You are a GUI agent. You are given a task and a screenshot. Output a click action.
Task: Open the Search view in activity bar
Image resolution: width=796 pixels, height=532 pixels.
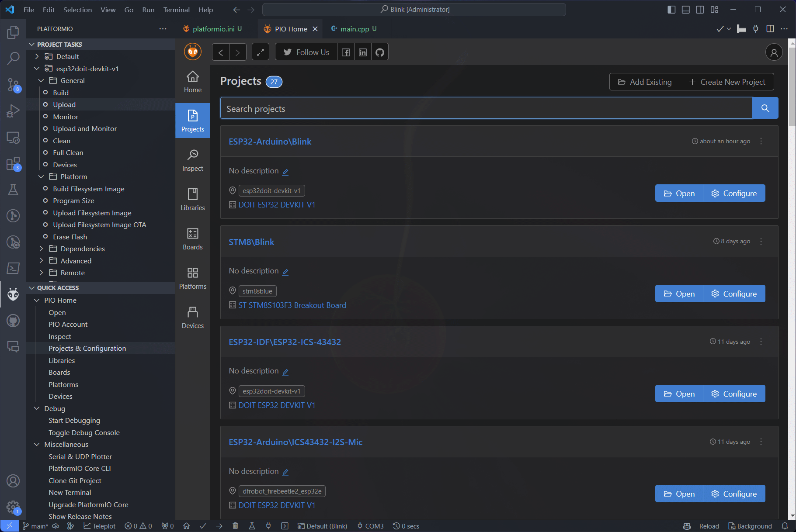pos(13,58)
